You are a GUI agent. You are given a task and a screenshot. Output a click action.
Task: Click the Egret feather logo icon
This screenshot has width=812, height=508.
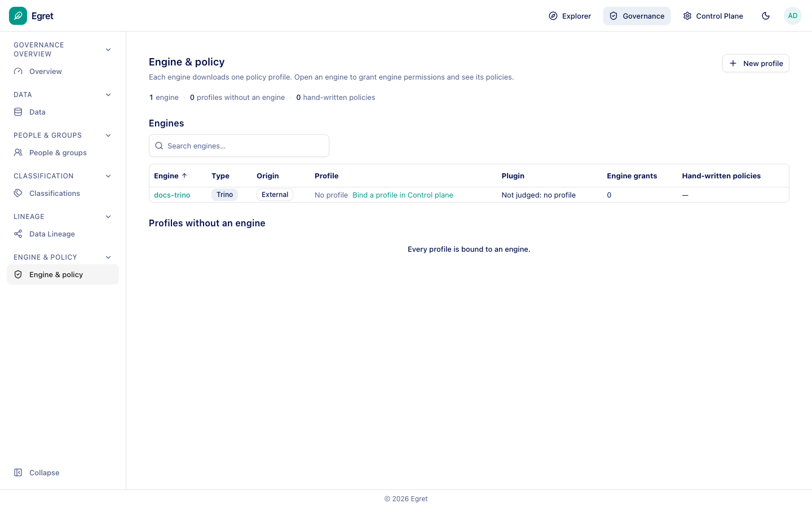[x=18, y=16]
